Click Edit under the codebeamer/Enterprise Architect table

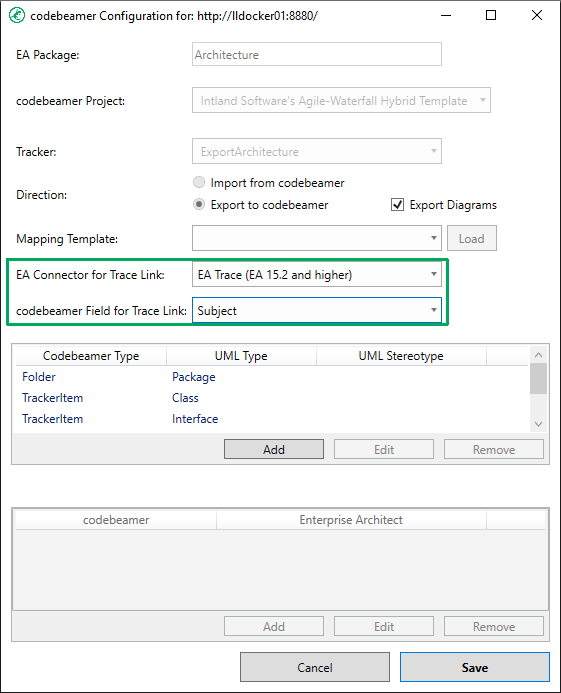[x=384, y=626]
